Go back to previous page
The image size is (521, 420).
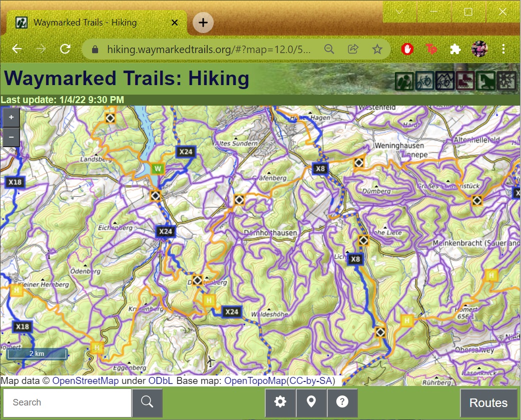tap(17, 49)
